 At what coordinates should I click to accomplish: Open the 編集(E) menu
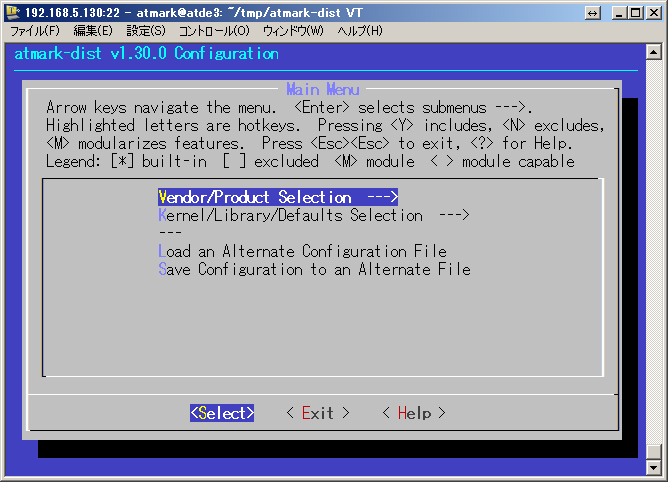point(92,31)
